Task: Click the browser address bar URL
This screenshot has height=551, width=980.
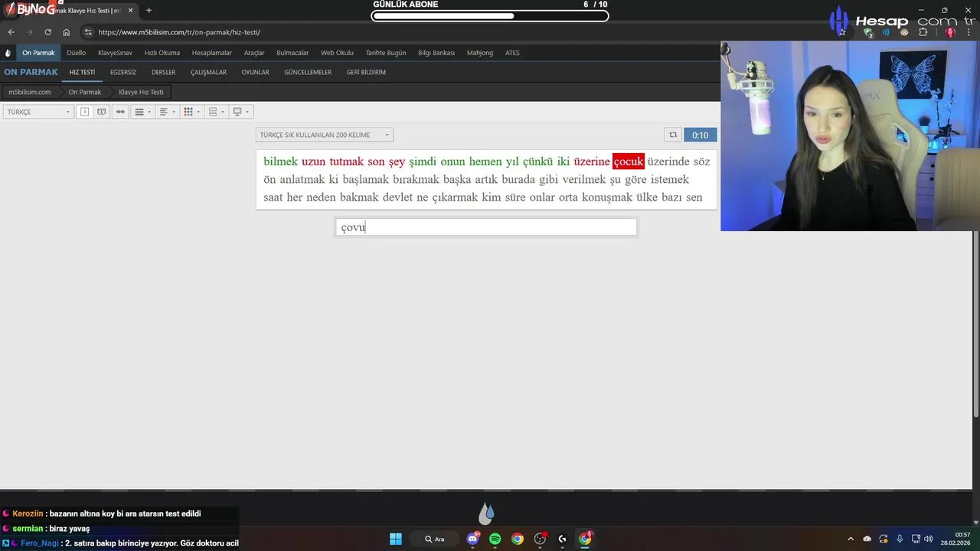Action: coord(179,32)
